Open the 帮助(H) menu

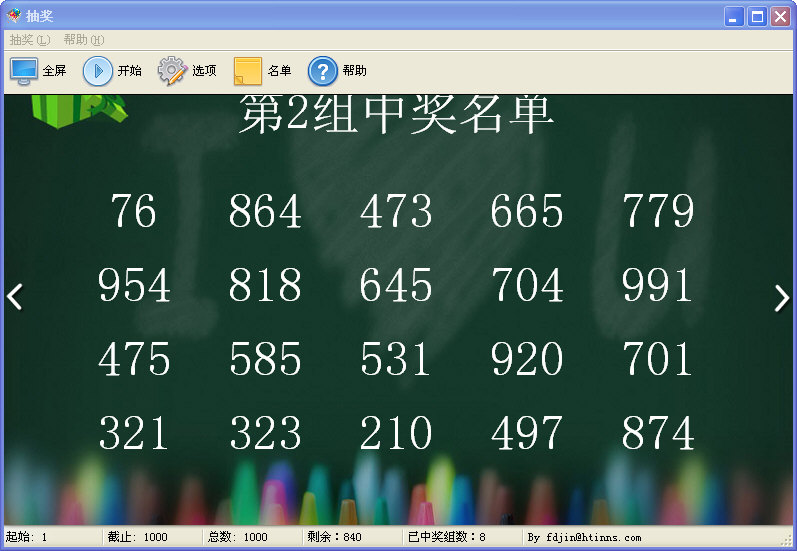[x=84, y=40]
